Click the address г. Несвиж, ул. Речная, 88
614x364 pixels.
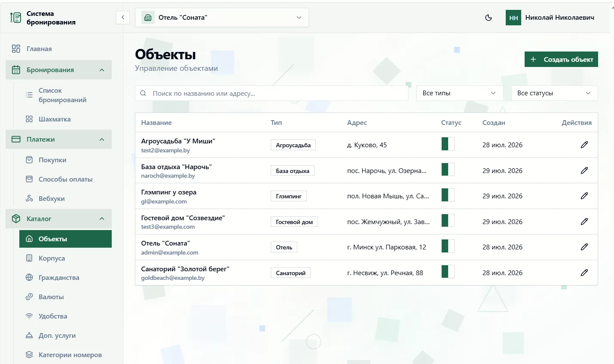(385, 273)
